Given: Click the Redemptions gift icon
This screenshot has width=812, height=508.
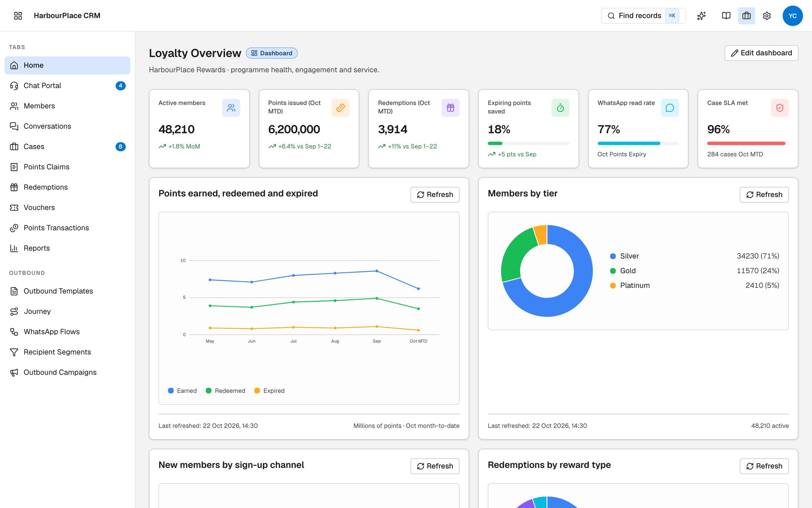Looking at the screenshot, I should coord(450,108).
